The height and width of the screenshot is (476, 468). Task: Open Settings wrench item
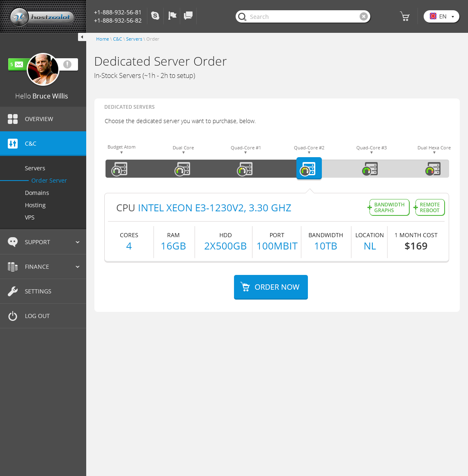(x=43, y=291)
